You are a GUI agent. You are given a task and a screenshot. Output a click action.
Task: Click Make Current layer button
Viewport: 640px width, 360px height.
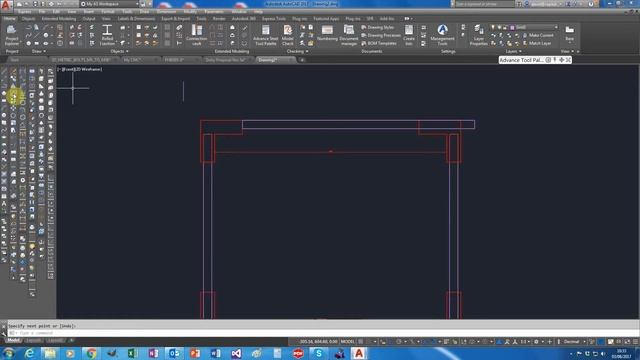click(538, 35)
